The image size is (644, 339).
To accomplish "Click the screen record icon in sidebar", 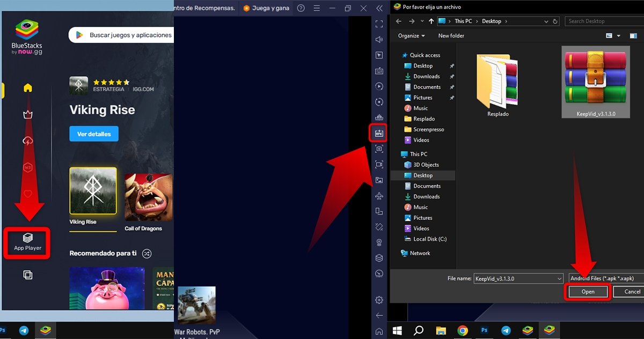I will click(x=379, y=164).
